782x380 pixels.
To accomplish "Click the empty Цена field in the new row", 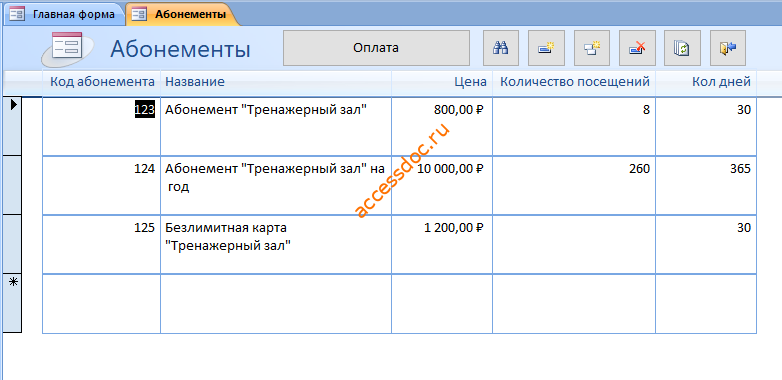I will click(x=442, y=303).
